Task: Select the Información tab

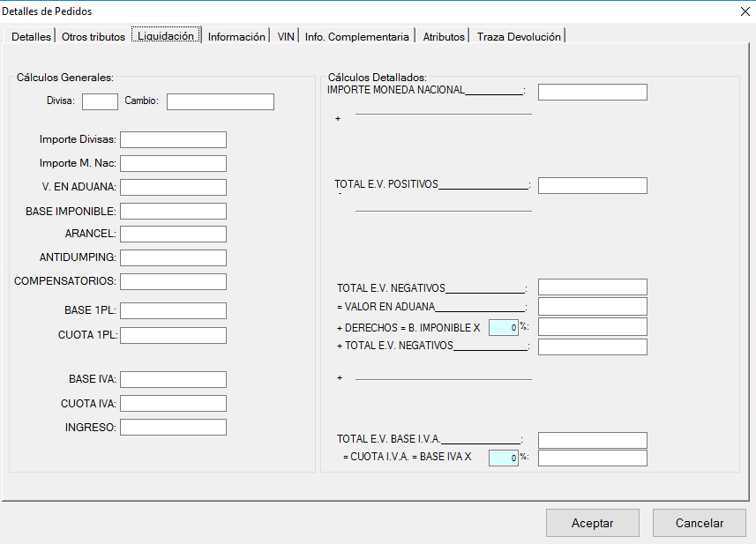Action: coord(236,37)
